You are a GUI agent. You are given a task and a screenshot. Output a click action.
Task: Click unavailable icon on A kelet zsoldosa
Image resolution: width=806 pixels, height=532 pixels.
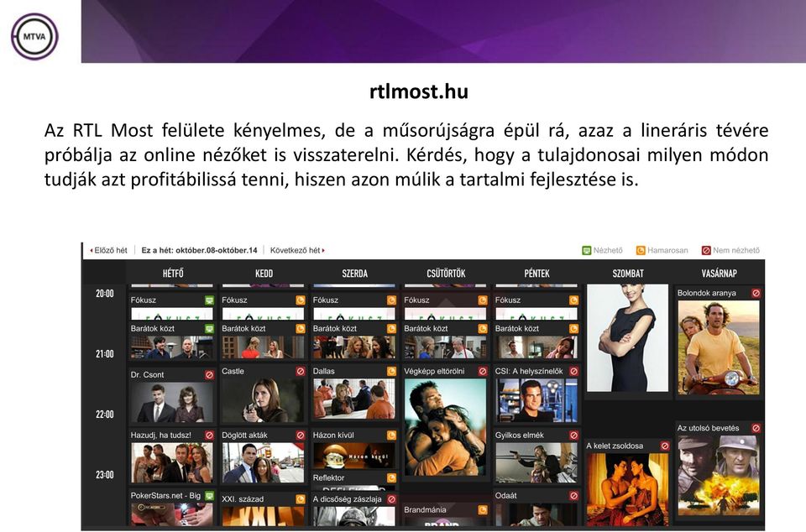[x=665, y=446]
